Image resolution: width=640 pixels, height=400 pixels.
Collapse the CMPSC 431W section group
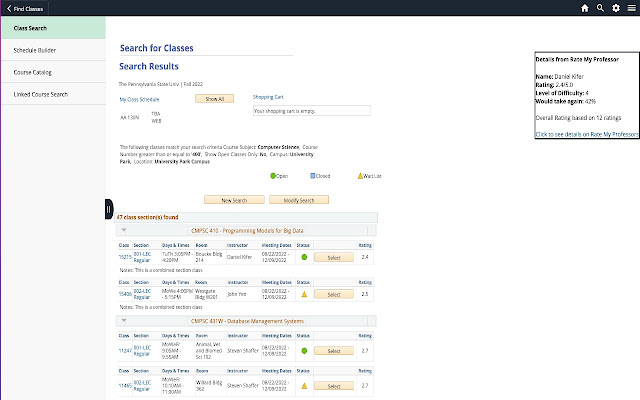click(x=124, y=321)
